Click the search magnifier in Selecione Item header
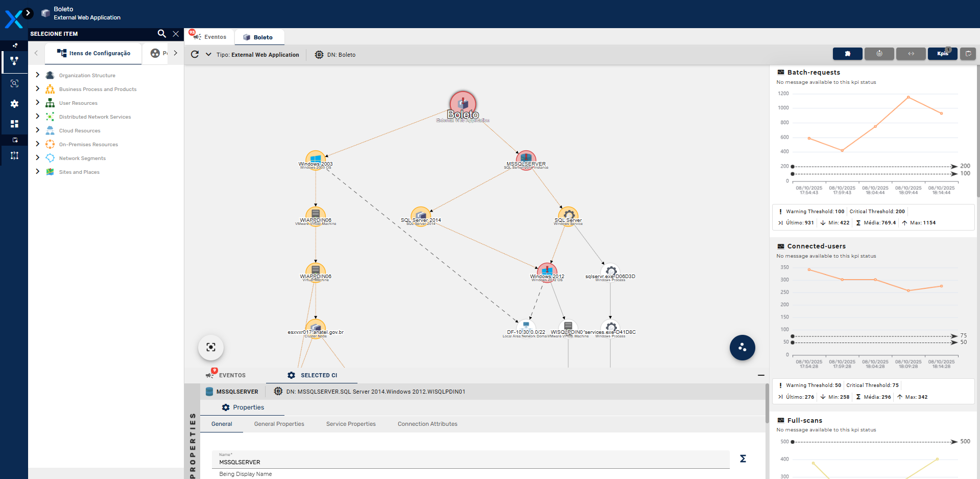The image size is (980, 479). [x=162, y=34]
